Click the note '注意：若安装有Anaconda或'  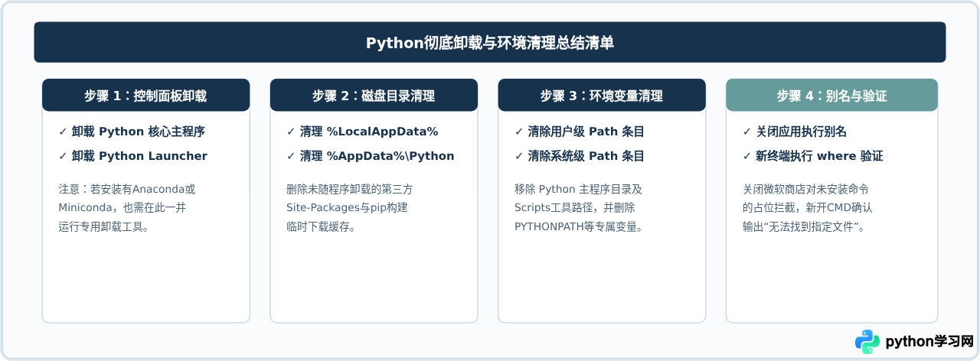[127, 189]
